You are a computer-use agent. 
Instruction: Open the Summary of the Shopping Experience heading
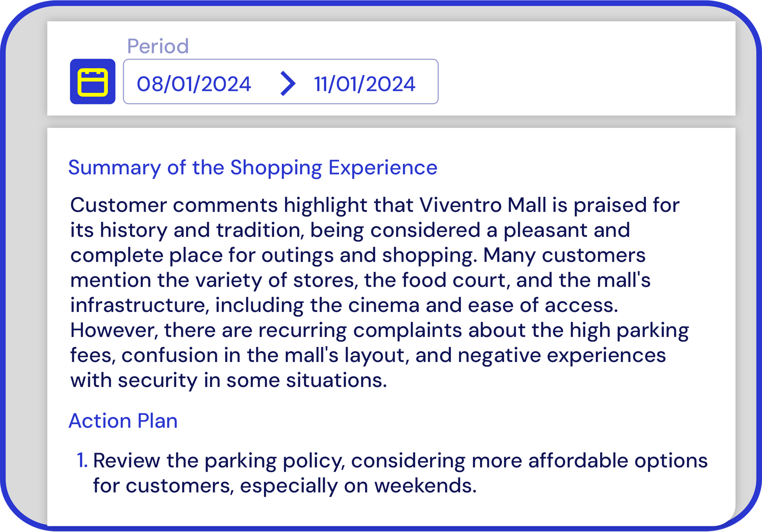pos(253,168)
